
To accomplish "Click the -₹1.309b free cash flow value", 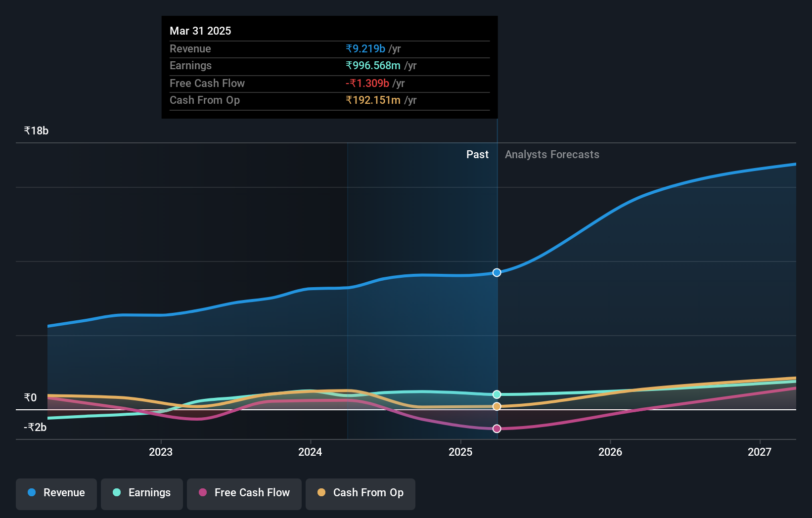I will [367, 83].
